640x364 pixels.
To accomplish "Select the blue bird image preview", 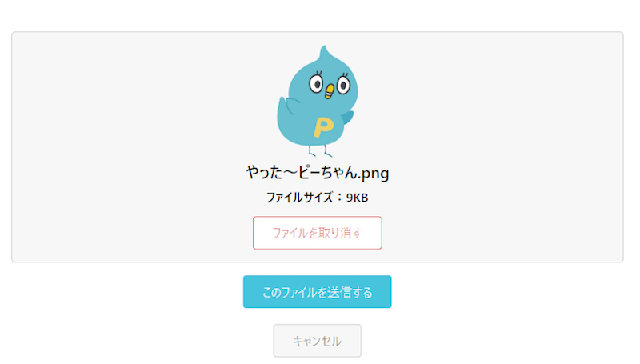I will (318, 101).
